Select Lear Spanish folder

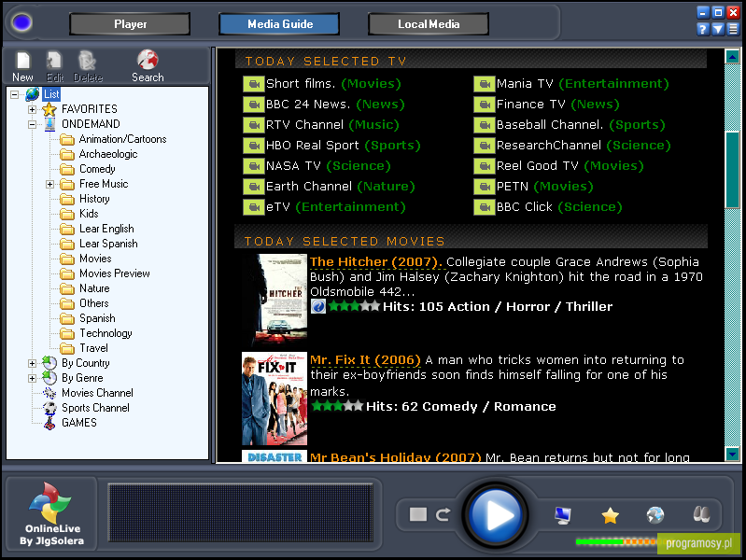108,244
